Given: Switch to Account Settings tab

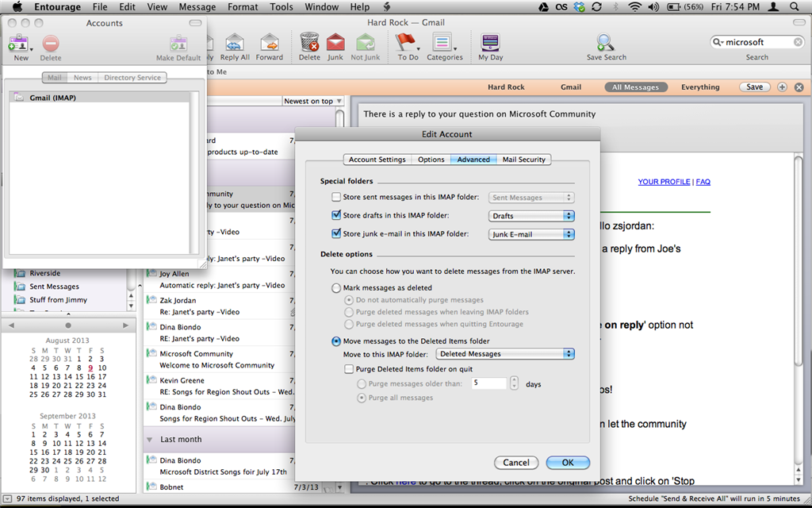Looking at the screenshot, I should pyautogui.click(x=377, y=160).
